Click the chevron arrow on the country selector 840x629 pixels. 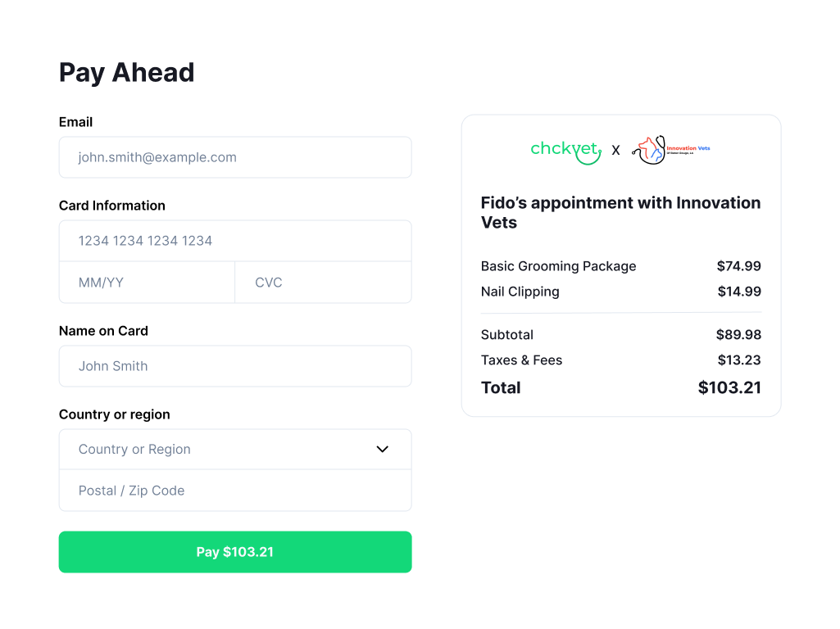382,449
